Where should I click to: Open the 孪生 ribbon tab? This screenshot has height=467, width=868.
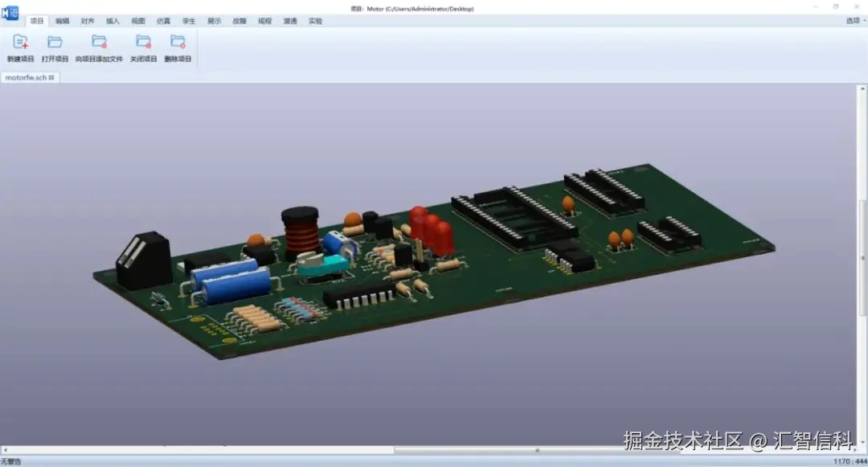[x=189, y=21]
